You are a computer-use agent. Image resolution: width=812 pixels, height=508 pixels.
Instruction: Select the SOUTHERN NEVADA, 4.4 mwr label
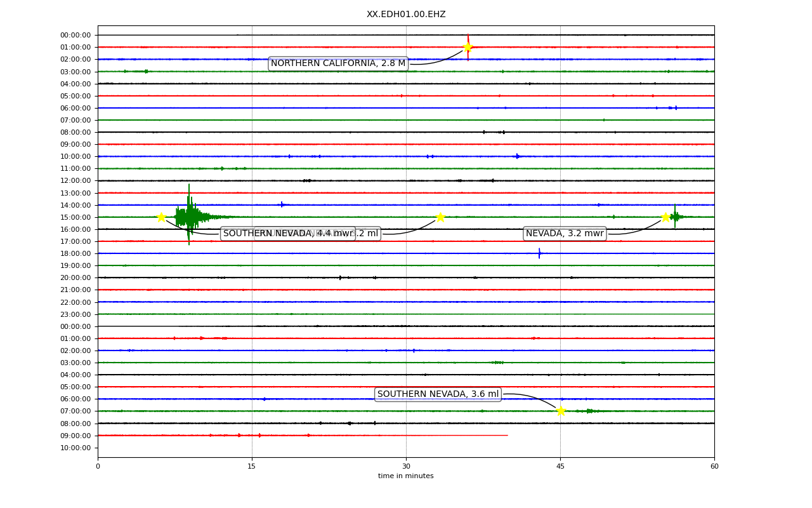click(x=288, y=234)
